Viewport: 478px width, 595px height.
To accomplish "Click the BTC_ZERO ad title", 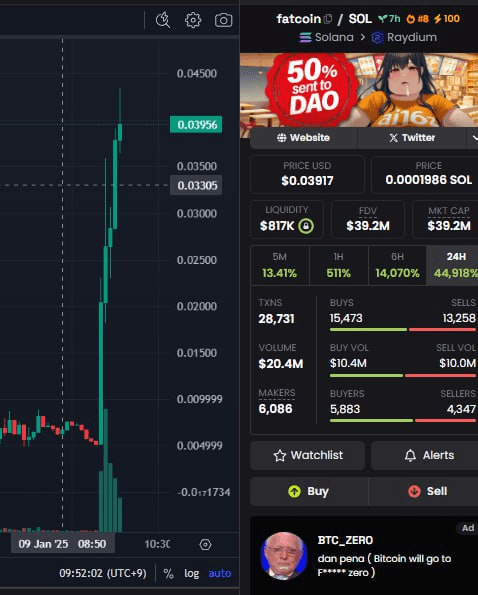I will coord(345,540).
